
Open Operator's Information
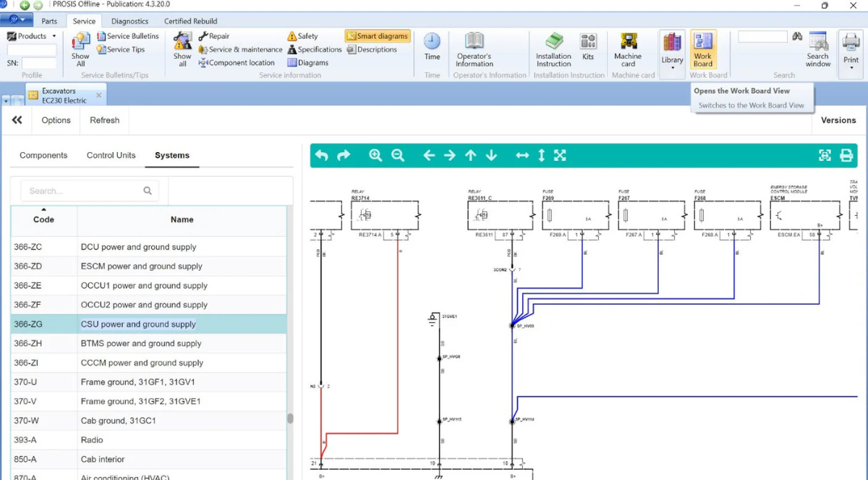click(x=474, y=49)
